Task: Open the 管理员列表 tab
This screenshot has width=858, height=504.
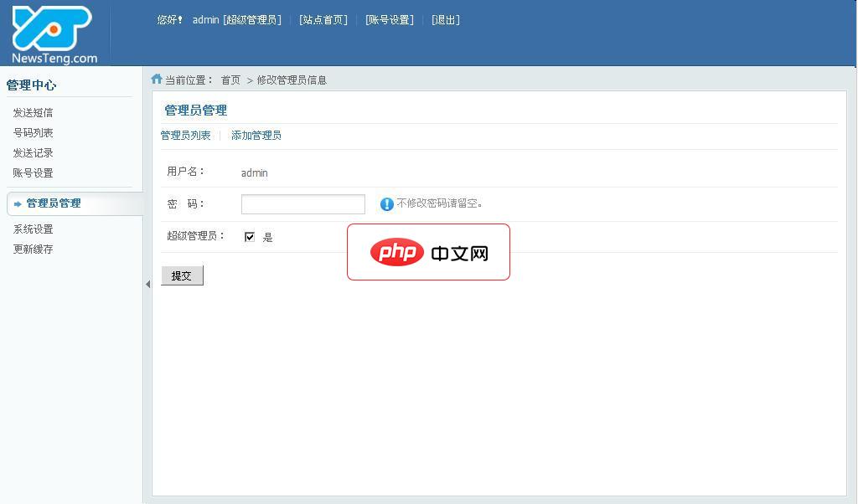Action: click(186, 135)
